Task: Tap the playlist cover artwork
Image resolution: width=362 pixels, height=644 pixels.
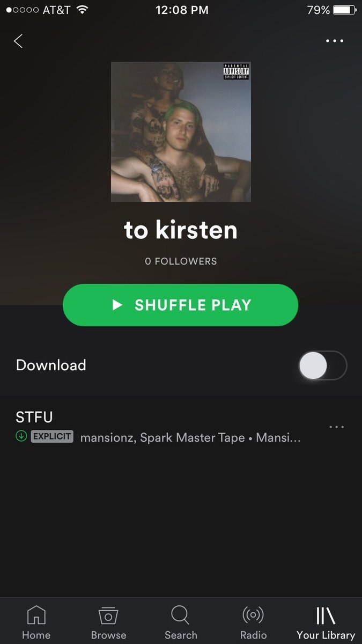Action: (181, 131)
